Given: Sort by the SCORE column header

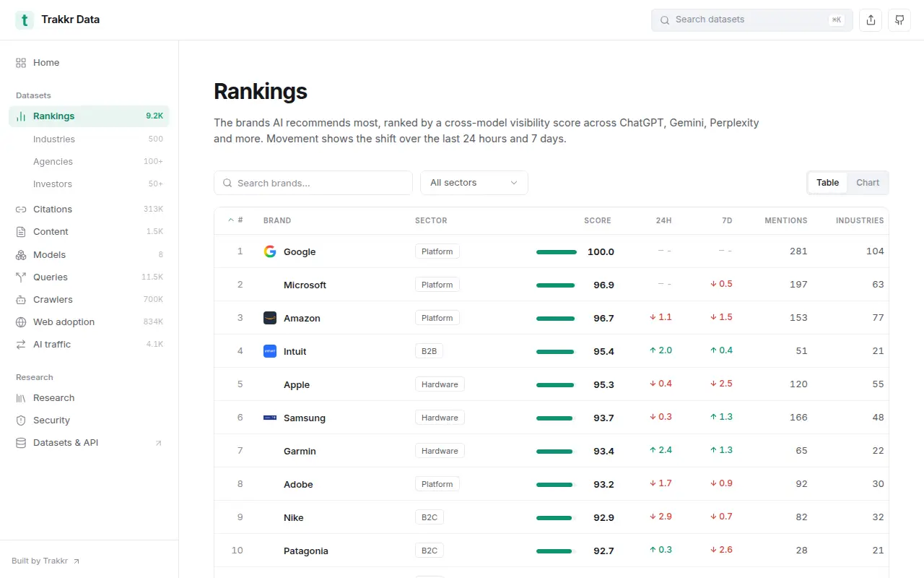Looking at the screenshot, I should pos(598,220).
